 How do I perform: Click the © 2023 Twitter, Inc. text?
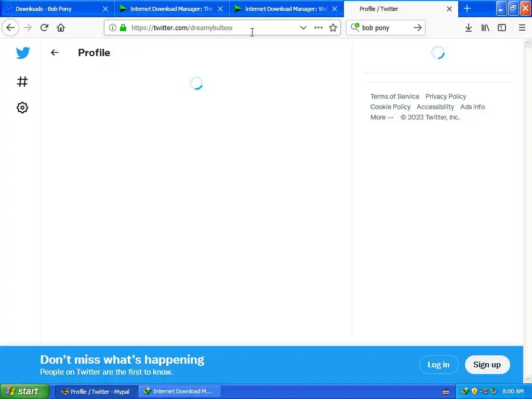point(430,117)
